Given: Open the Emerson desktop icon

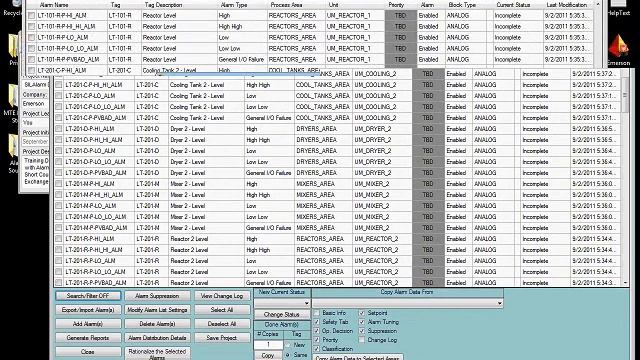Looking at the screenshot, I should pos(618,50).
